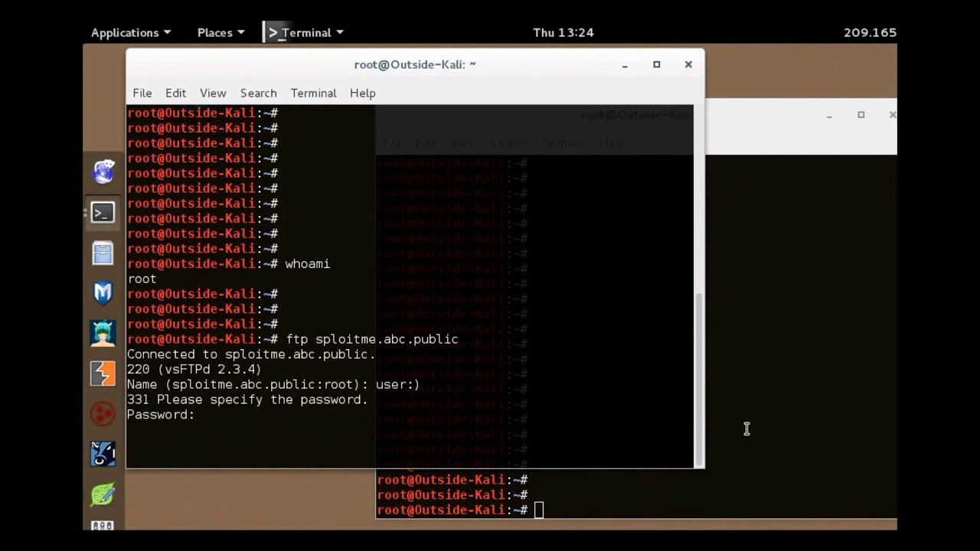Show applications grid at dock bottom
Viewport: 980px width, 551px height.
tap(103, 525)
